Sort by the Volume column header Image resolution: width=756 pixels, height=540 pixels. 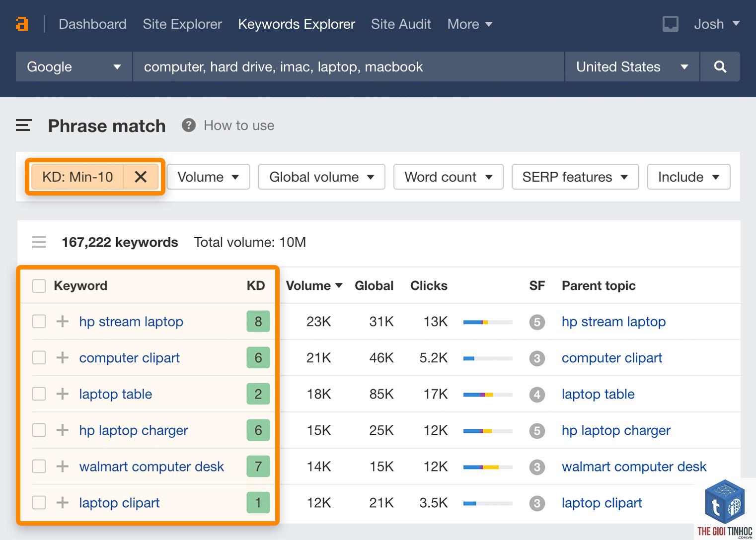pyautogui.click(x=314, y=285)
